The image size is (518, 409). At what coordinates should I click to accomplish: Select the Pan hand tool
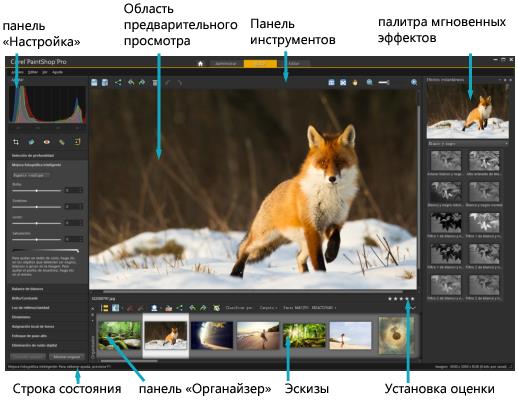coord(355,82)
